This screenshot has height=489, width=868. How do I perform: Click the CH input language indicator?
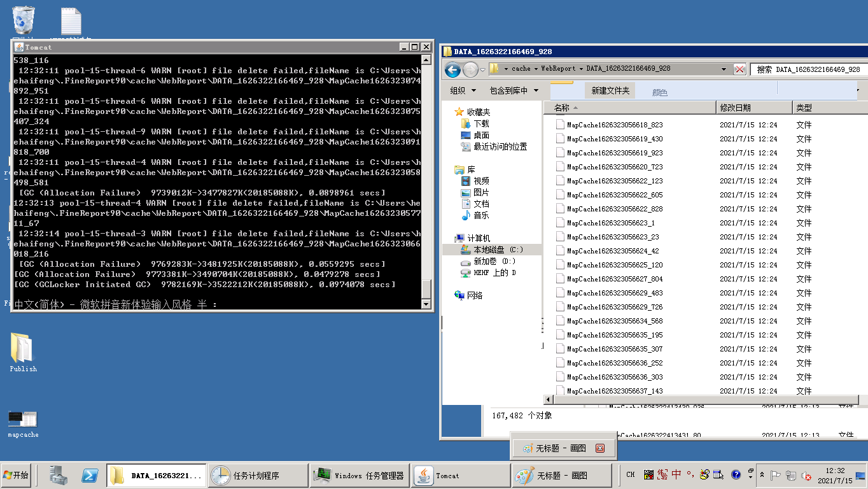630,474
